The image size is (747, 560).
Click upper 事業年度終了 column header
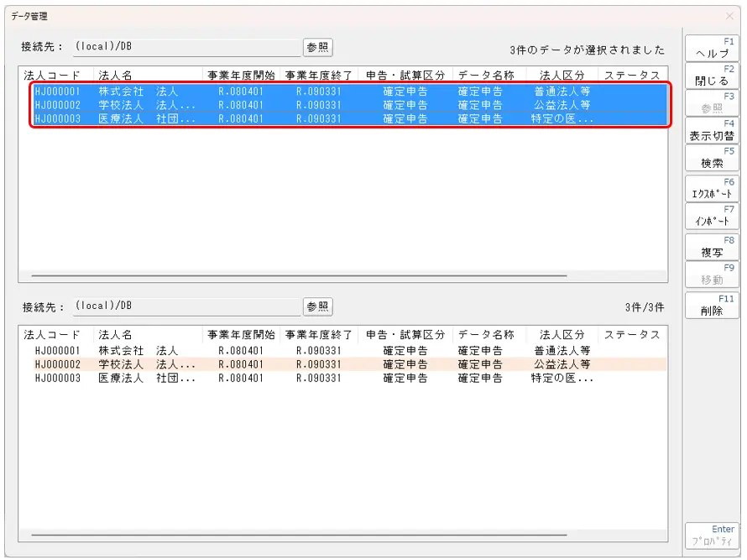tap(319, 76)
